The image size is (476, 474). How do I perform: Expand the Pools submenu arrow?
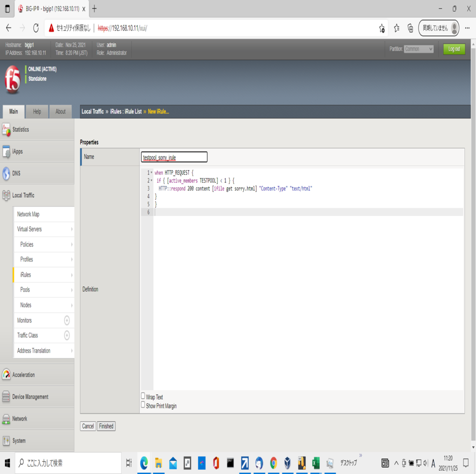pyautogui.click(x=72, y=290)
